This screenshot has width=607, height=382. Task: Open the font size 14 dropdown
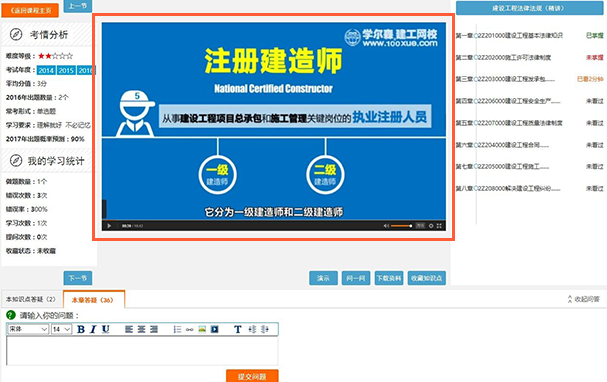tap(62, 329)
